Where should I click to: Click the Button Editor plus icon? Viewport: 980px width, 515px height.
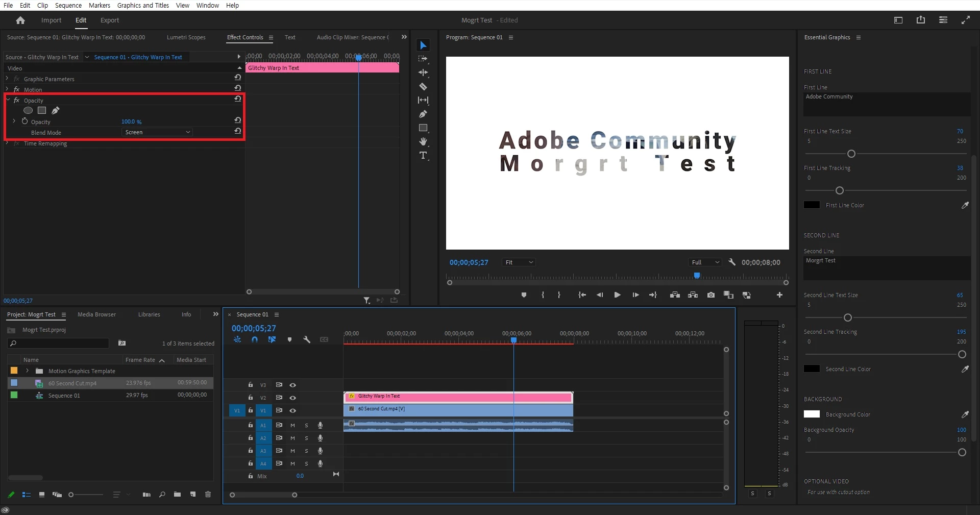click(779, 295)
